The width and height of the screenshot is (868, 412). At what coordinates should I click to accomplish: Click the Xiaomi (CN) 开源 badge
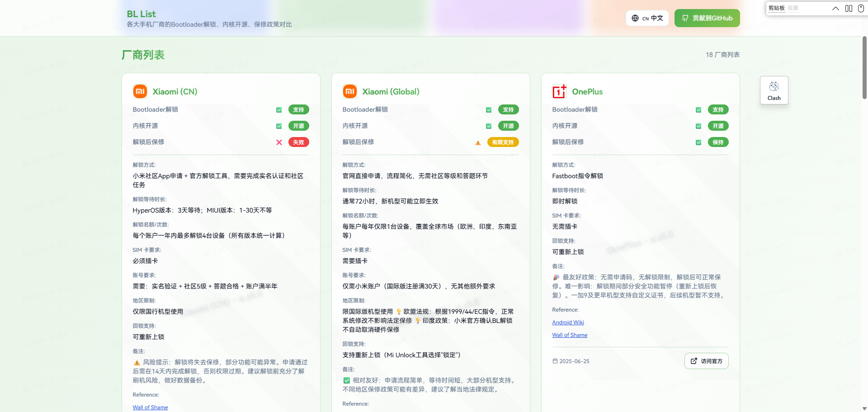point(298,126)
